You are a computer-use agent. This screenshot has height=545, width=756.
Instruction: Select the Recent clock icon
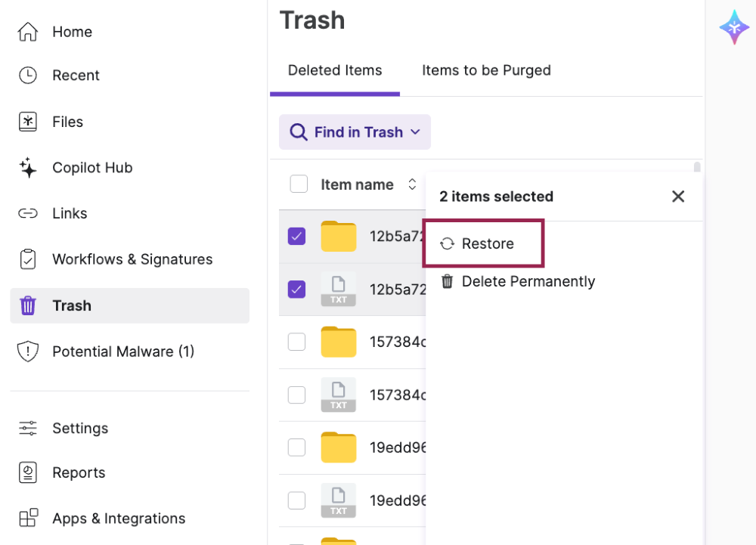pos(27,75)
